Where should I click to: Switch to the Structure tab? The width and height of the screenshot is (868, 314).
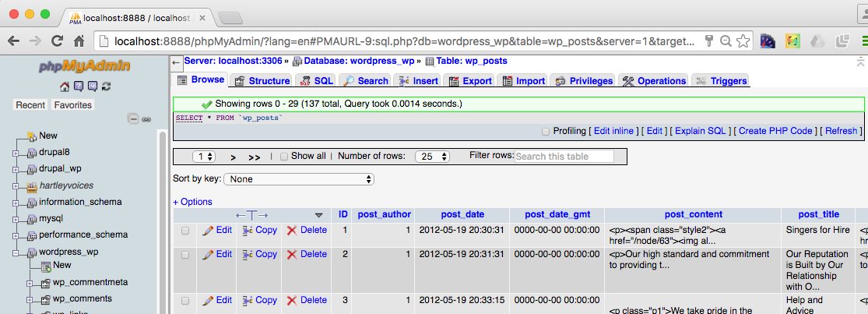click(x=262, y=81)
